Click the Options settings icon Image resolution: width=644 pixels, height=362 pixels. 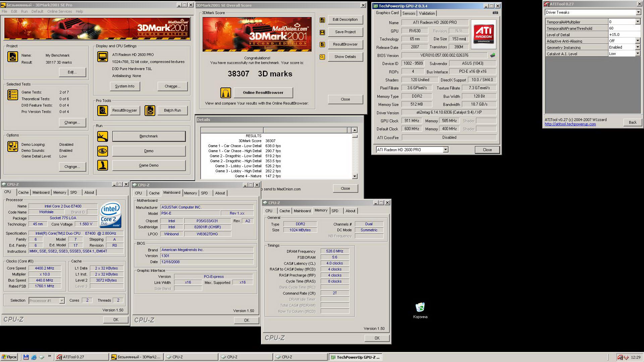coord(13,146)
